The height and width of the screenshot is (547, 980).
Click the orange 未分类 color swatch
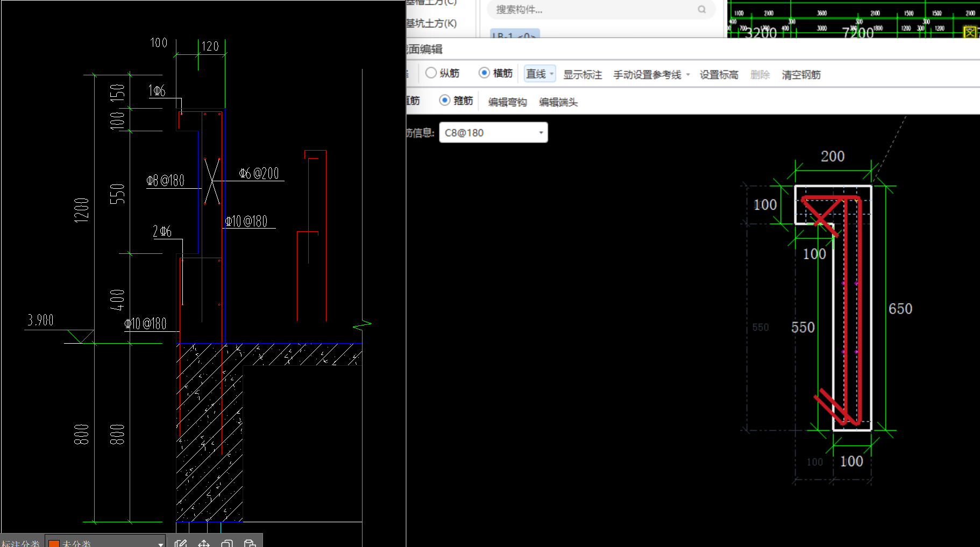(54, 544)
